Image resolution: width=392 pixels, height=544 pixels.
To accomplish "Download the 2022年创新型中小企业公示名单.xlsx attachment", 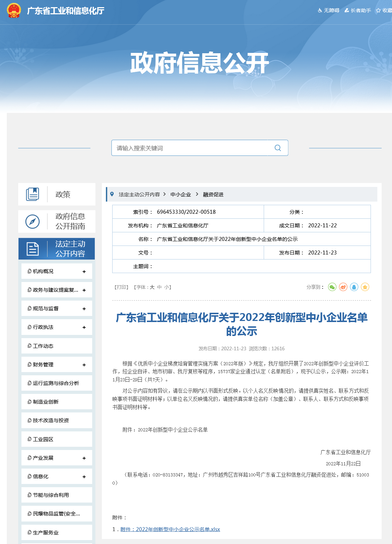I will (x=170, y=529).
